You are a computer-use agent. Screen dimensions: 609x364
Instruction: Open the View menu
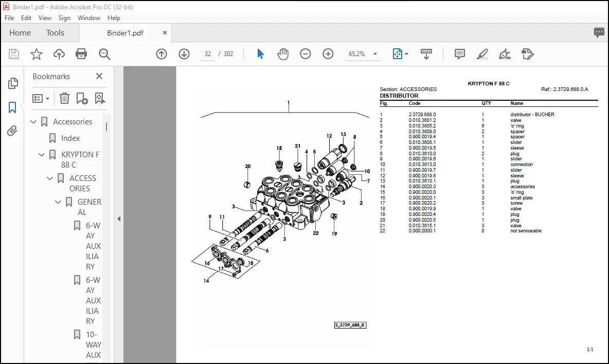pos(45,18)
